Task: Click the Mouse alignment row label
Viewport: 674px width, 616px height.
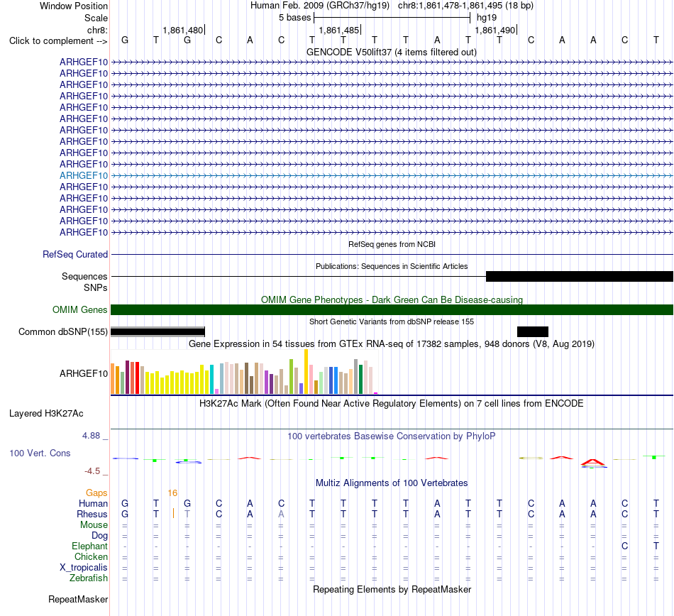Action: pyautogui.click(x=94, y=525)
